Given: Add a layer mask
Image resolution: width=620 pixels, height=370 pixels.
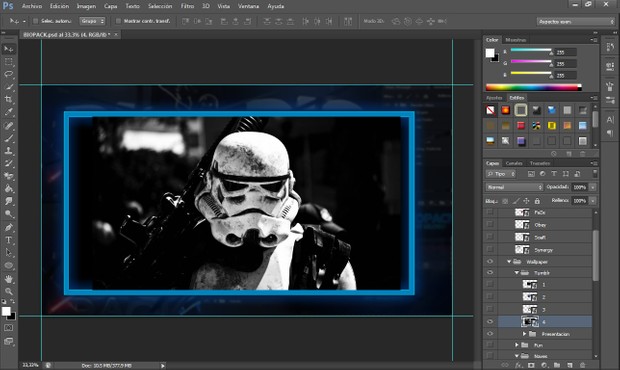Looking at the screenshot, I should (531, 366).
